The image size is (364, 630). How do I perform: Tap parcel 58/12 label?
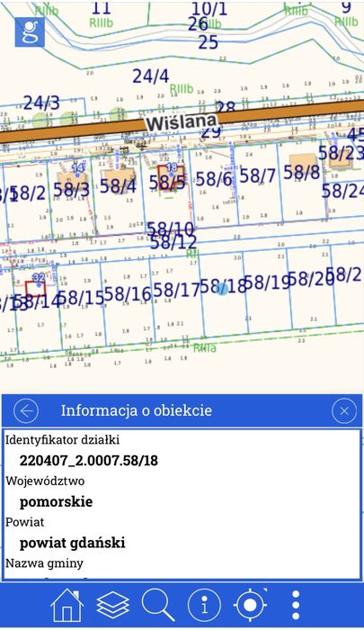tap(173, 242)
